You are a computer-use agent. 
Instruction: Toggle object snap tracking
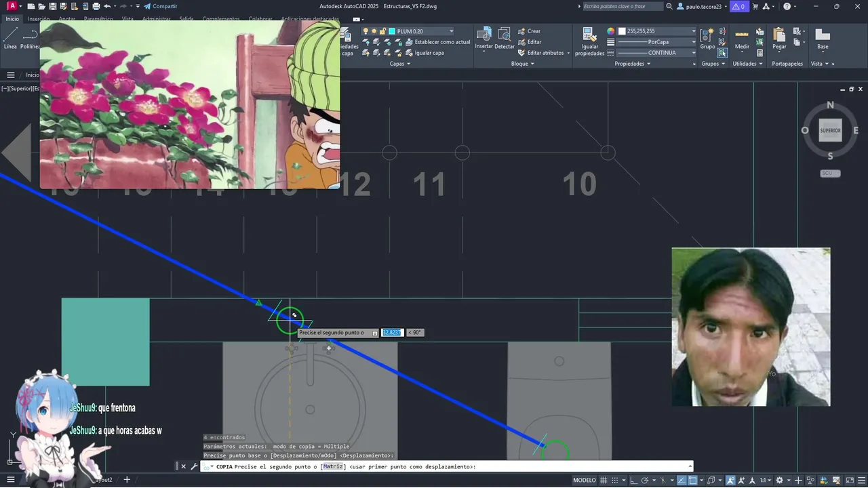[682, 480]
